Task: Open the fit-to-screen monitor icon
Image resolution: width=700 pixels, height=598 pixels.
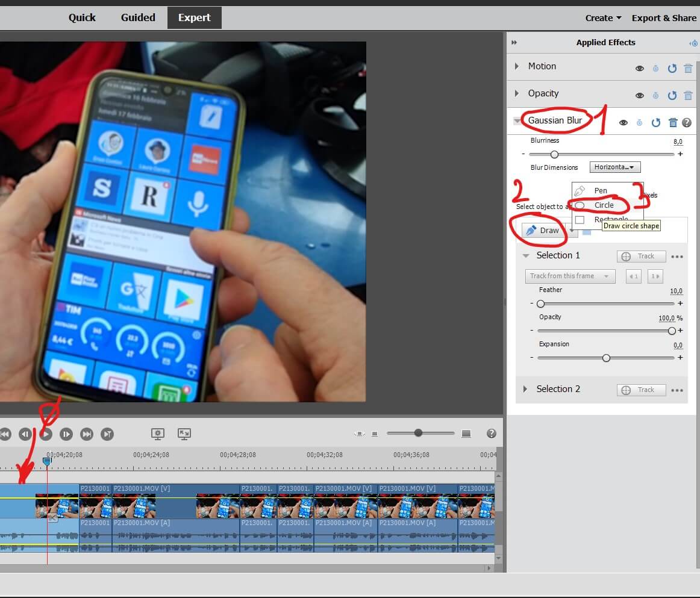Action: (x=184, y=434)
